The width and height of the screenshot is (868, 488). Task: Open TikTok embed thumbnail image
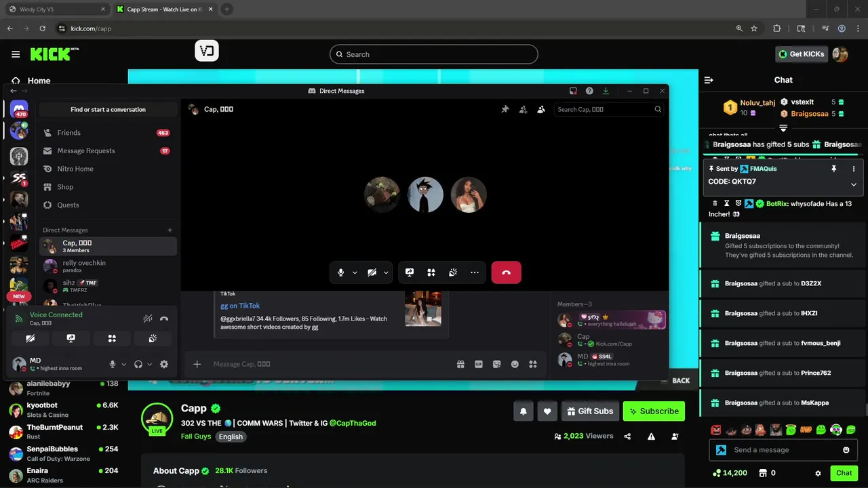(x=423, y=308)
